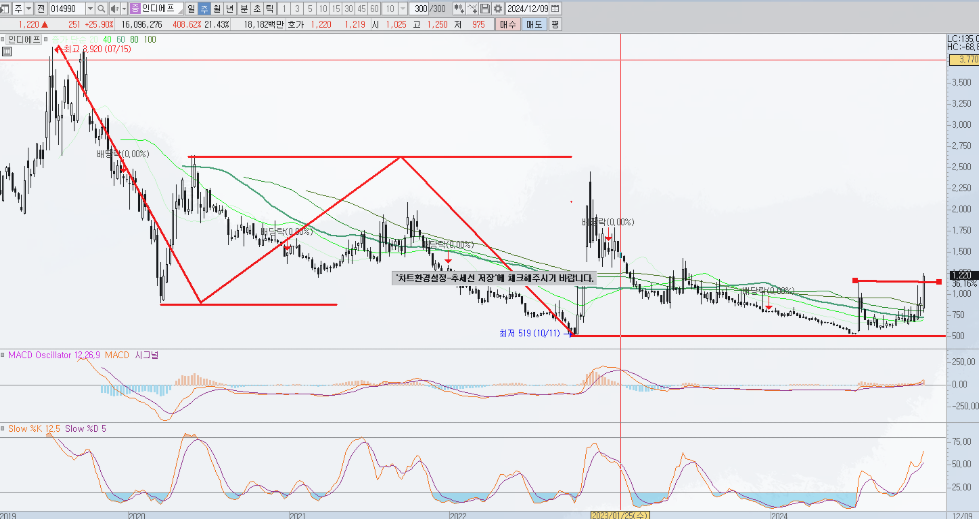Select the 주 weekly period button

click(204, 9)
